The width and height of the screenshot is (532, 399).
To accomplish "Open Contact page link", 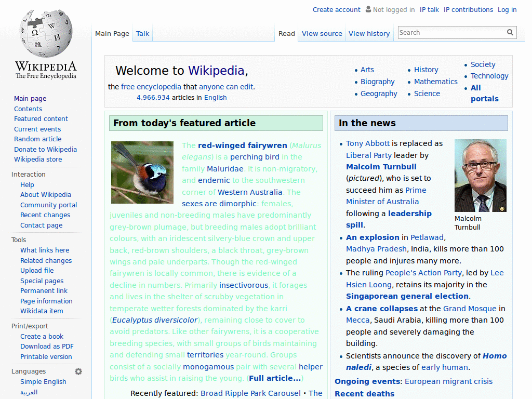I will pos(42,225).
